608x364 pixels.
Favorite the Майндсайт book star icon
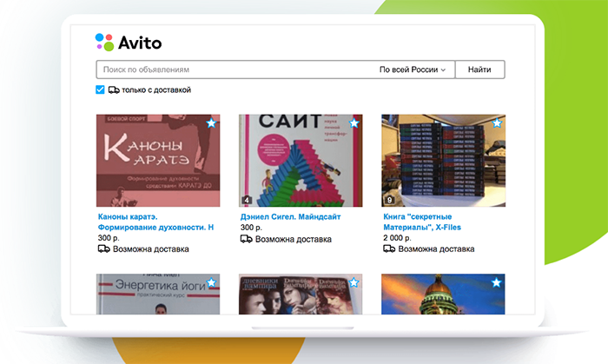(x=354, y=123)
